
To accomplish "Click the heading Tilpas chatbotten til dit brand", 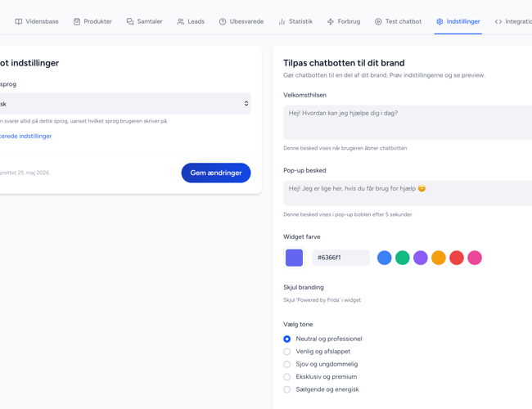I will [344, 63].
